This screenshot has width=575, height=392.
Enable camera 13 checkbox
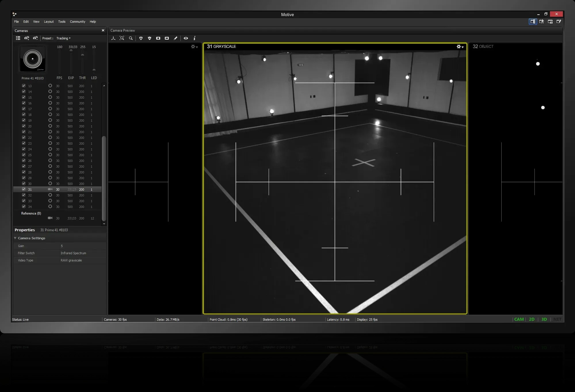tap(24, 86)
